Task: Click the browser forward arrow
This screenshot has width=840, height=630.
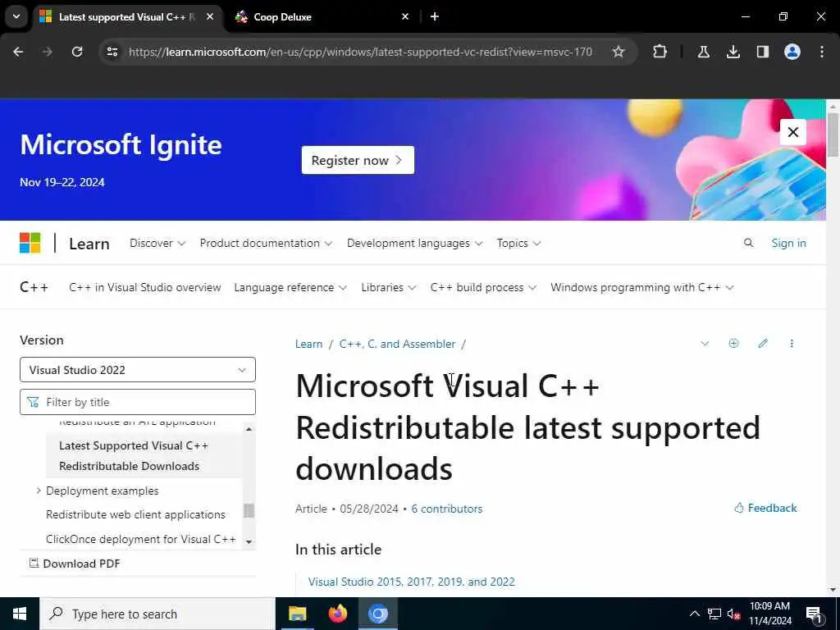Action: coord(47,52)
